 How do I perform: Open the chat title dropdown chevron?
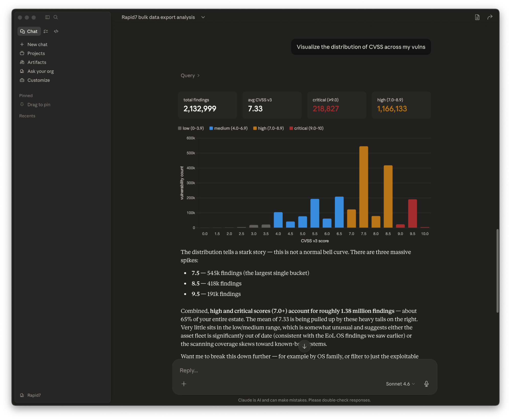[x=203, y=17]
